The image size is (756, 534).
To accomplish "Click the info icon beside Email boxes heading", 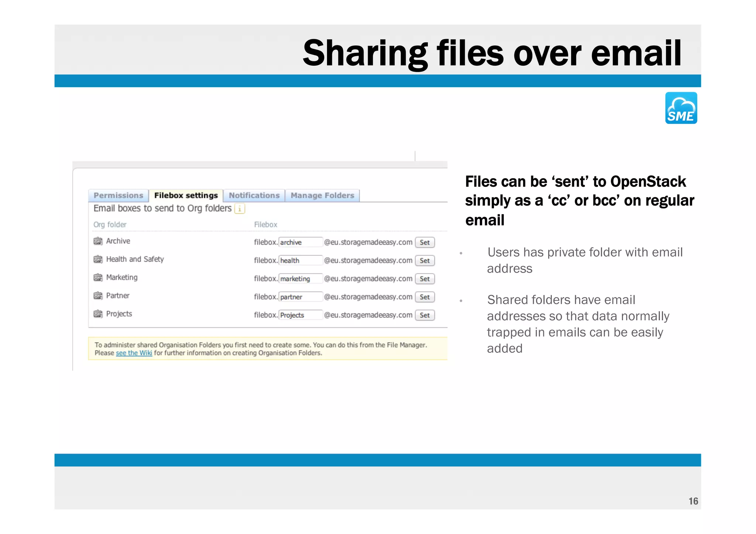I will [x=240, y=209].
